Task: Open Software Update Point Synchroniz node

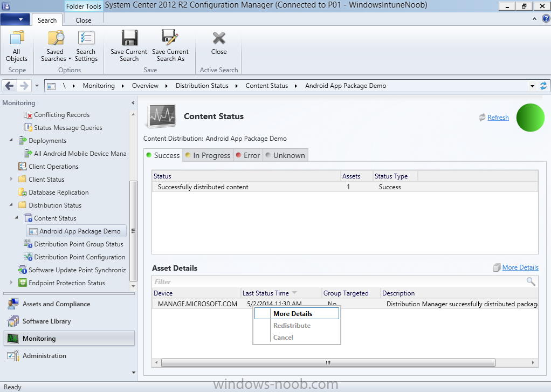Action: (77, 270)
